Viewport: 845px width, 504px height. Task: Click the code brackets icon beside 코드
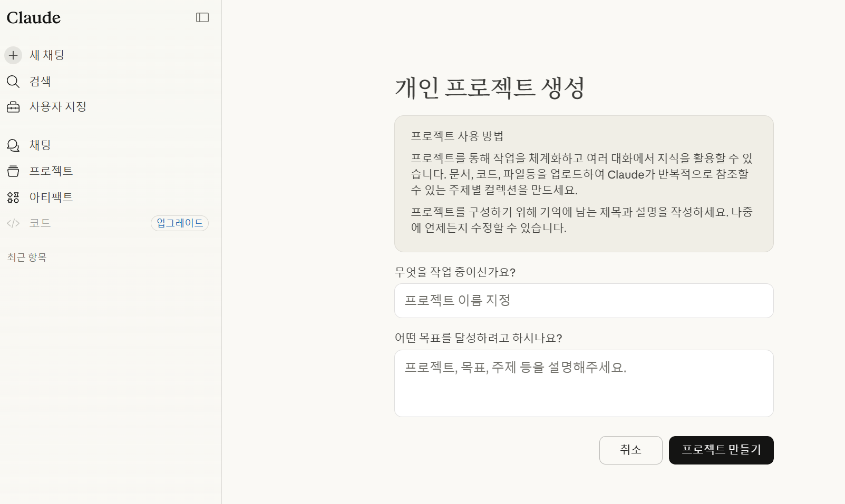click(13, 223)
